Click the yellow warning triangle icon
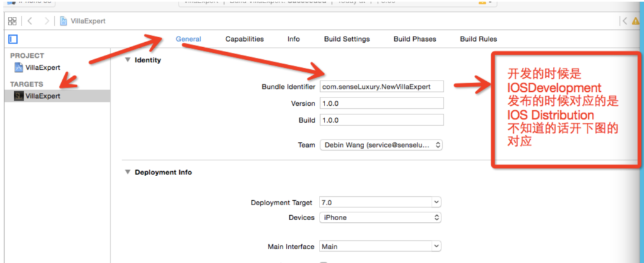Image resolution: width=644 pixels, height=263 pixels. tap(636, 21)
